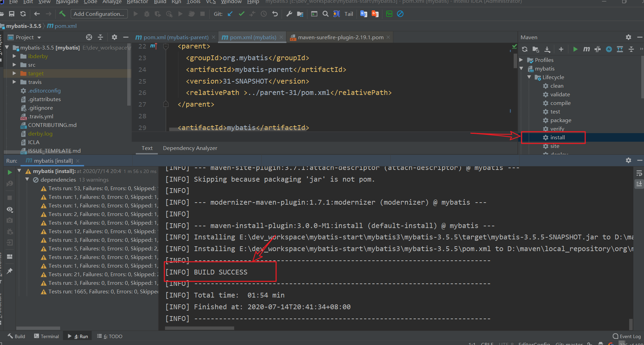Open Project Structure folder icon in toolbar

coord(300,14)
